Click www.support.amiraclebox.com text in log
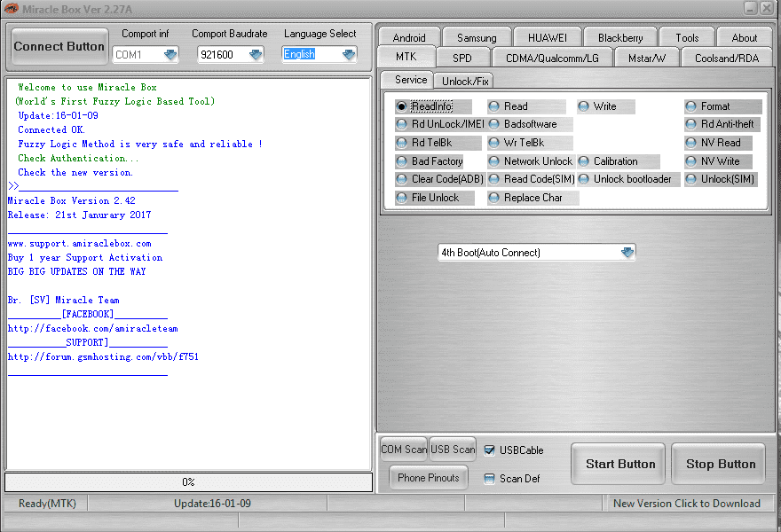Screen dimensions: 781x532 pyautogui.click(x=79, y=243)
